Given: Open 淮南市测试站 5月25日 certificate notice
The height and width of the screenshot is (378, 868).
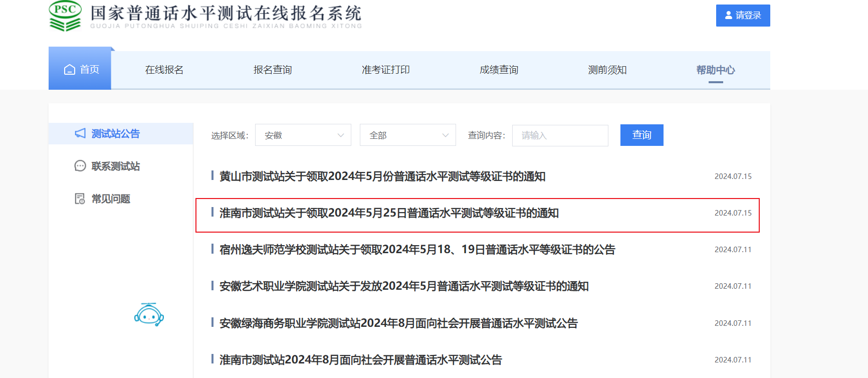Looking at the screenshot, I should 389,213.
